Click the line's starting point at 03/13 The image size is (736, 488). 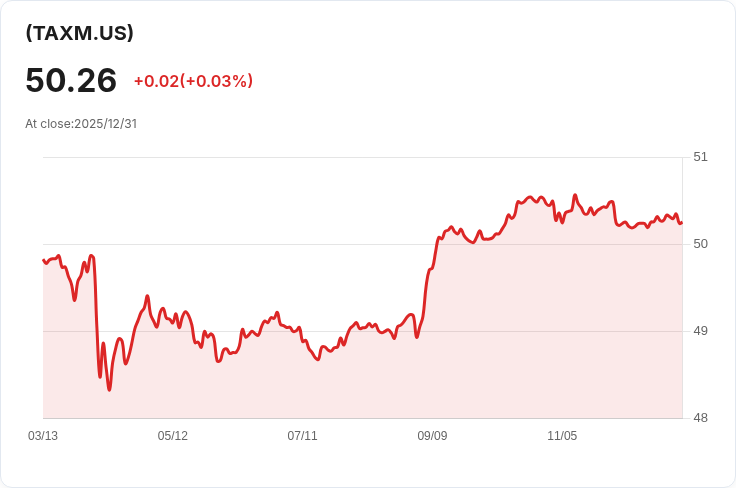44,260
